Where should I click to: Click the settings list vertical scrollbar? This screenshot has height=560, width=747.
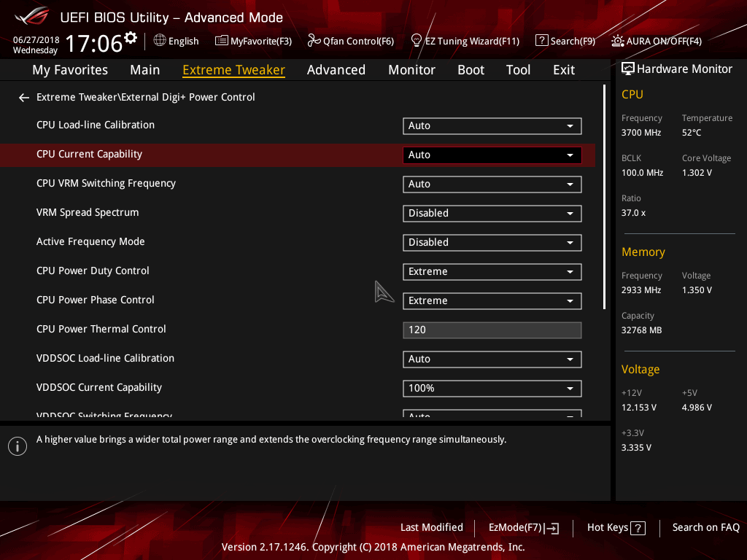tap(604, 197)
